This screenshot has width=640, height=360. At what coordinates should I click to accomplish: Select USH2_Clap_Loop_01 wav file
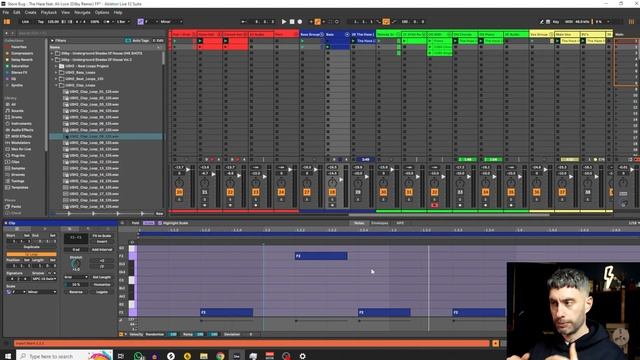pyautogui.click(x=94, y=92)
